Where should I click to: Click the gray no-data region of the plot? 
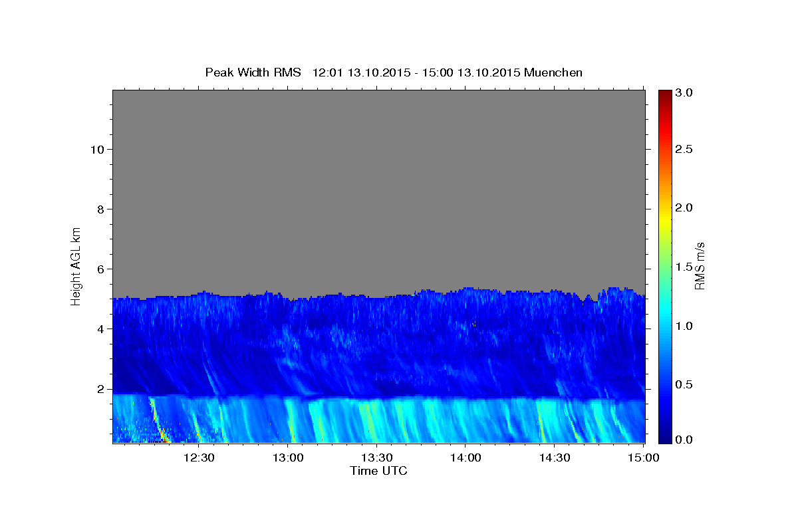pos(378,190)
